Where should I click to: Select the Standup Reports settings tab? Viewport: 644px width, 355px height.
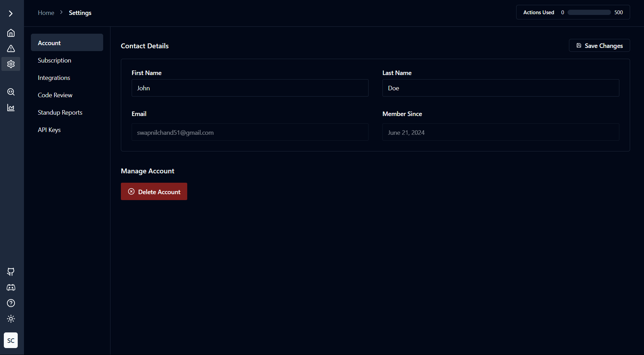67,113
